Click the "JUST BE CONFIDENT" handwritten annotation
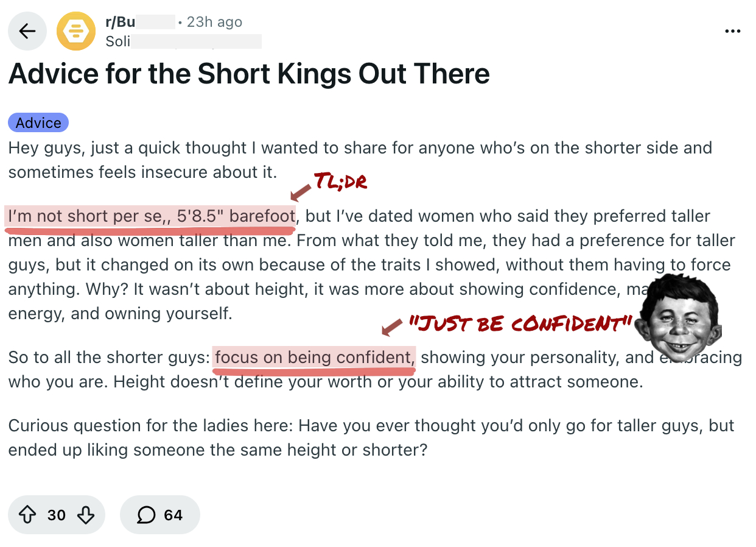Viewport: 756px width, 547px height. pyautogui.click(x=519, y=323)
